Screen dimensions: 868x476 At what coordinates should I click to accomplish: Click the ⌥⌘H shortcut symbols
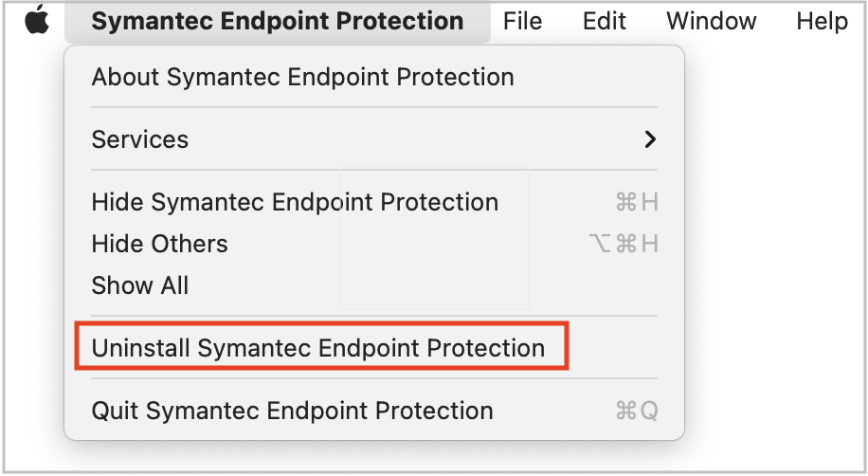click(x=624, y=244)
